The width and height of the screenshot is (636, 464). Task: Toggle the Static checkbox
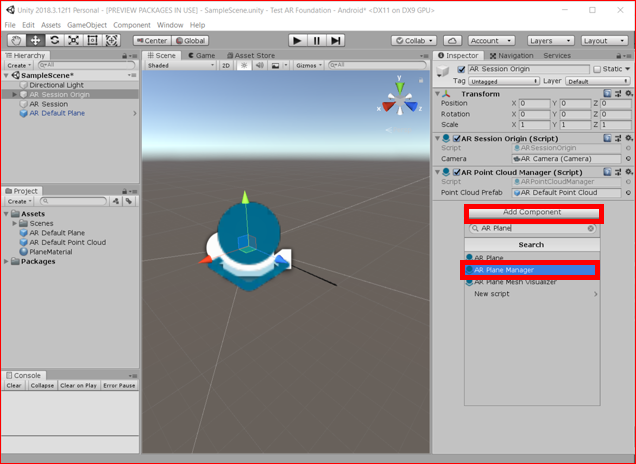point(597,69)
